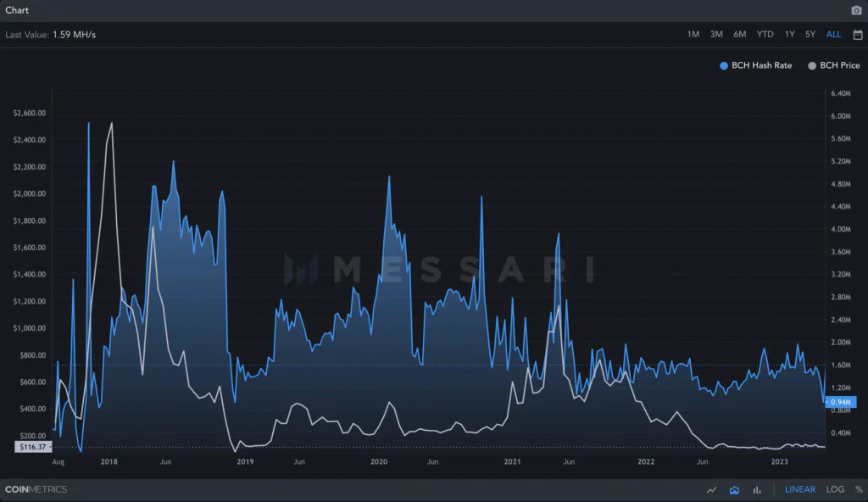Viewport: 868px width, 502px height.
Task: Set scale to percent mode
Action: click(859, 490)
